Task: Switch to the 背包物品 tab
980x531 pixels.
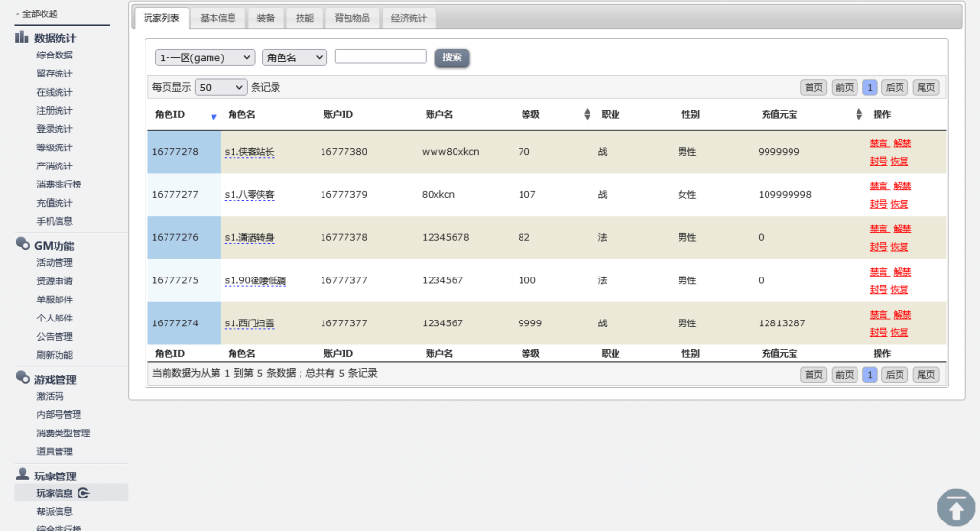Action: tap(352, 18)
